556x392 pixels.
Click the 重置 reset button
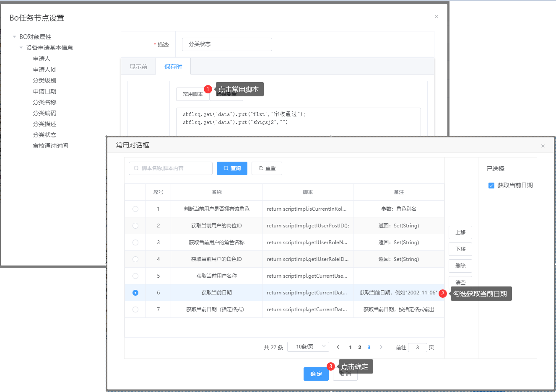click(267, 168)
